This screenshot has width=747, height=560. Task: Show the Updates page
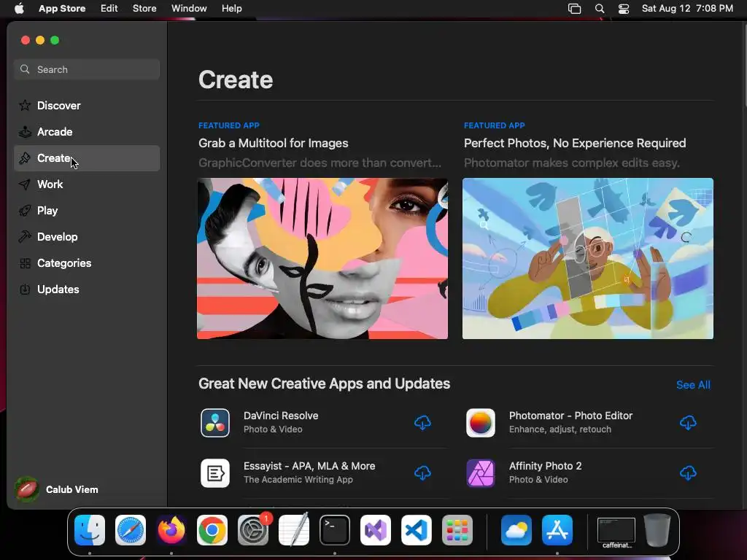87,289
